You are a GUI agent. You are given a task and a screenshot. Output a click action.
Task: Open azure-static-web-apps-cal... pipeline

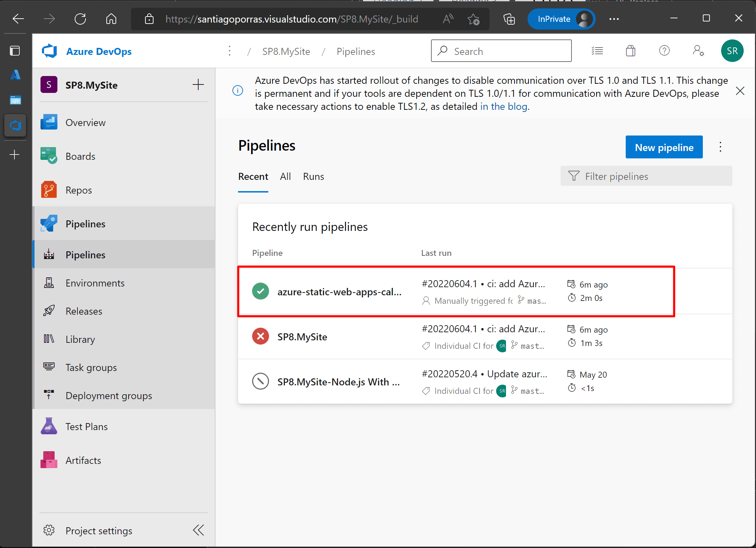click(x=339, y=292)
